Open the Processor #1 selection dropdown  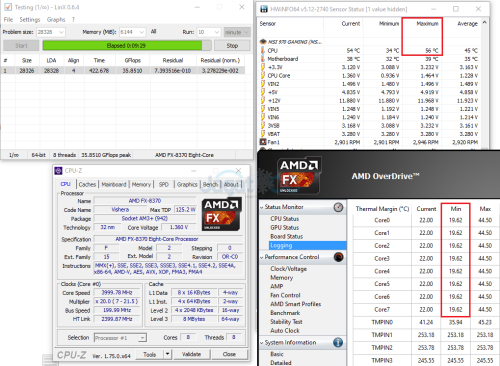coord(142,338)
